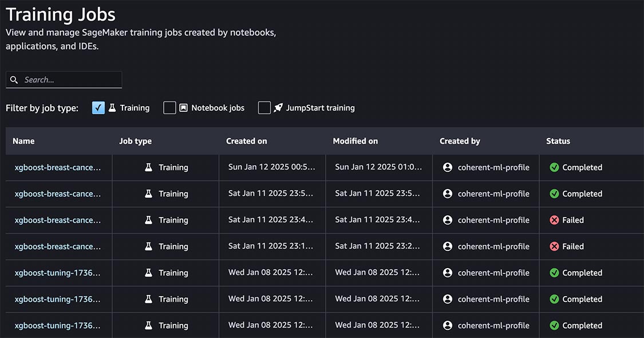644x338 pixels.
Task: Click the rocket icon beside JumpStart training
Action: pyautogui.click(x=278, y=108)
